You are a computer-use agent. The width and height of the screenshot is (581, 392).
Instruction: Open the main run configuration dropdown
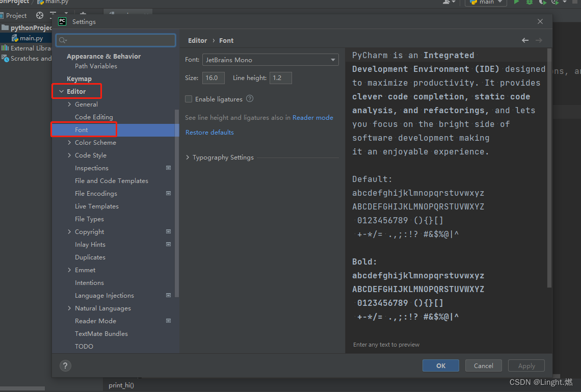[486, 2]
